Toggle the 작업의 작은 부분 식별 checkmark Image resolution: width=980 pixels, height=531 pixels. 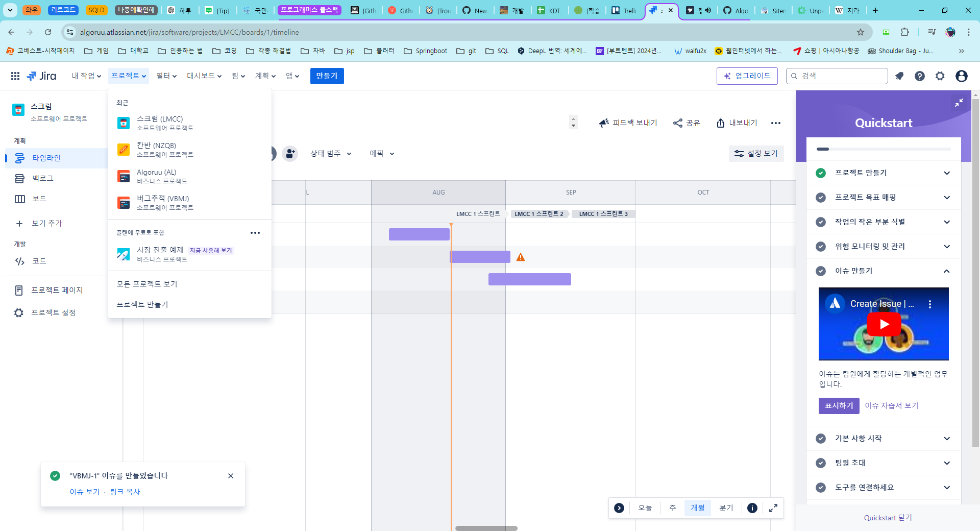coord(821,222)
